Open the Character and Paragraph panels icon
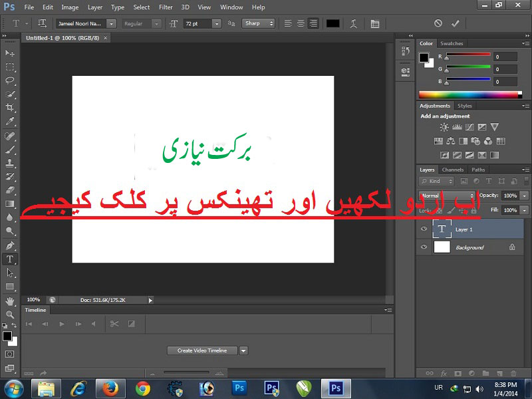This screenshot has height=399, width=532. (x=375, y=23)
